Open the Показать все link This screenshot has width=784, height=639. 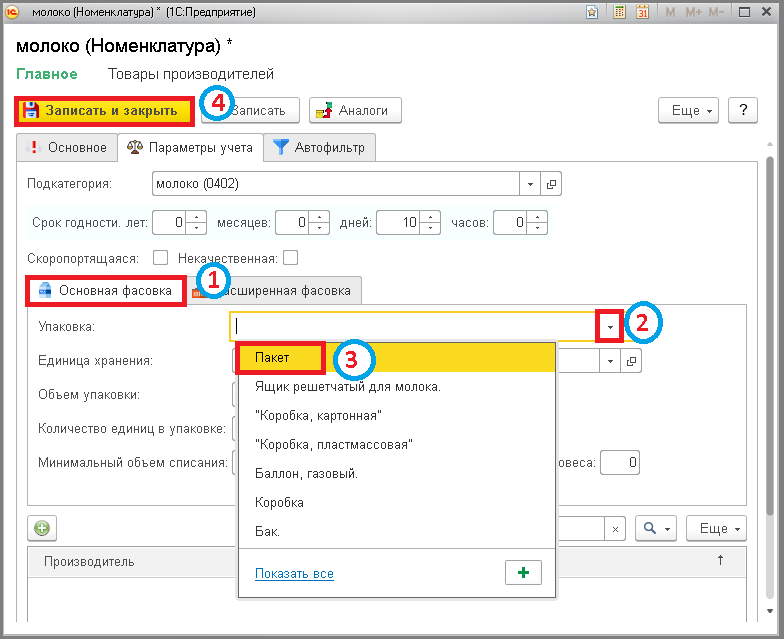click(x=294, y=574)
